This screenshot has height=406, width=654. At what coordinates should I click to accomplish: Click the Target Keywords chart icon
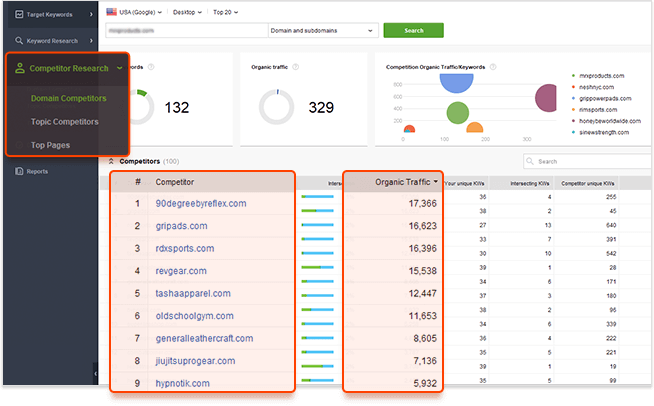click(19, 14)
